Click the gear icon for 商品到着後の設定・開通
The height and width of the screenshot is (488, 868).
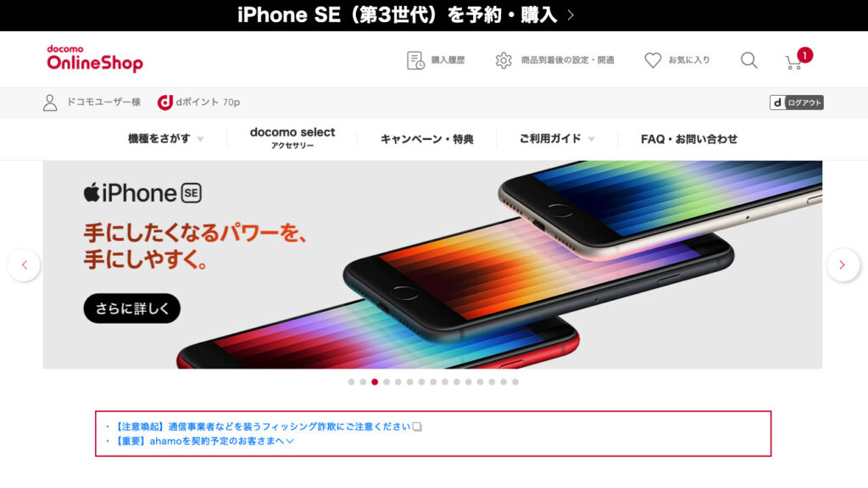(504, 60)
